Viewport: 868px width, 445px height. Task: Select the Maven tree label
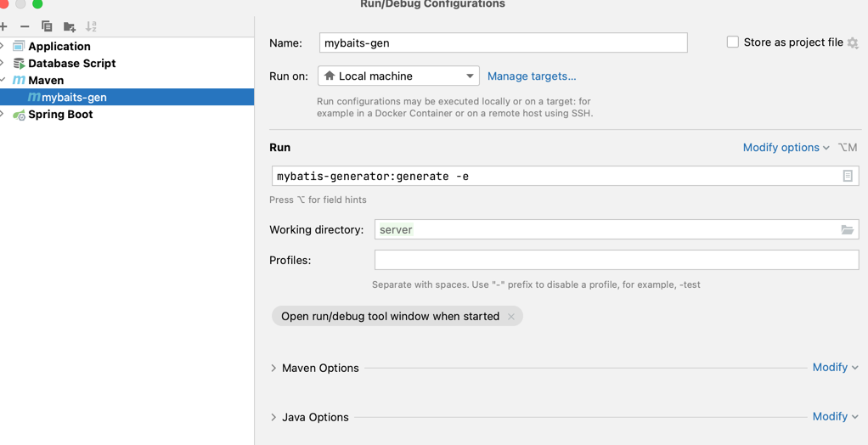click(46, 81)
